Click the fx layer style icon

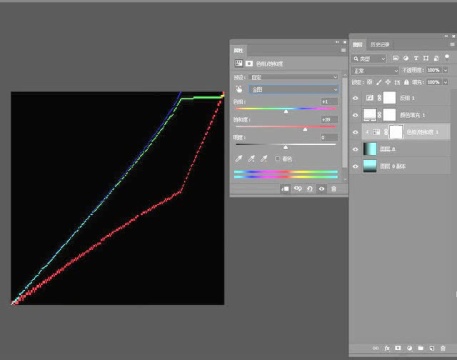tap(387, 348)
